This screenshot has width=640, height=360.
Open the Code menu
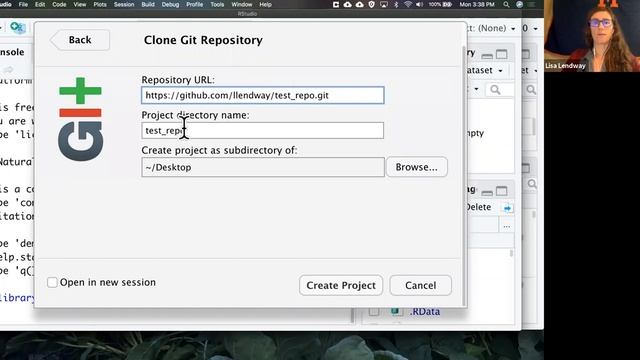[x=59, y=4]
